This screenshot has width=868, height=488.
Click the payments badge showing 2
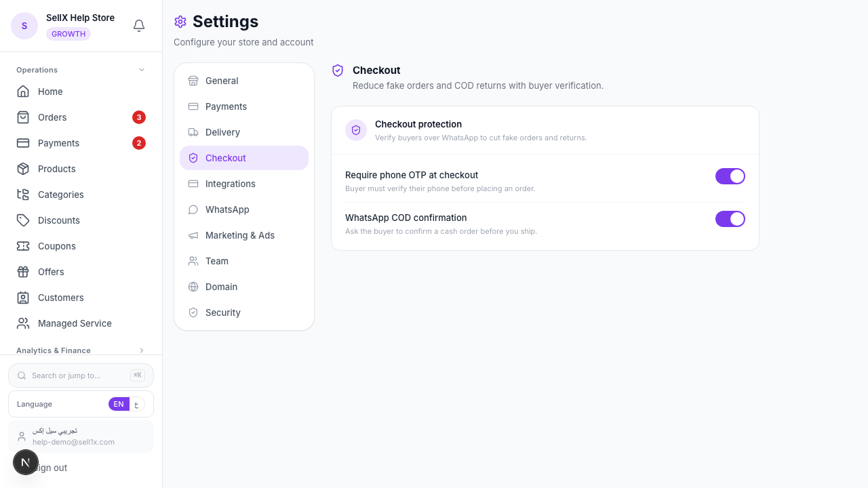139,143
